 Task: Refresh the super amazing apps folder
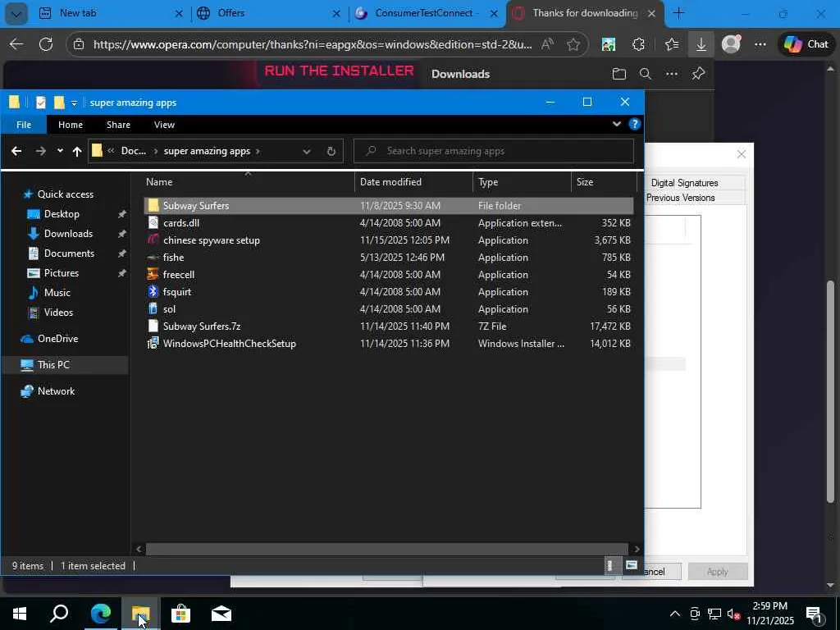331,152
